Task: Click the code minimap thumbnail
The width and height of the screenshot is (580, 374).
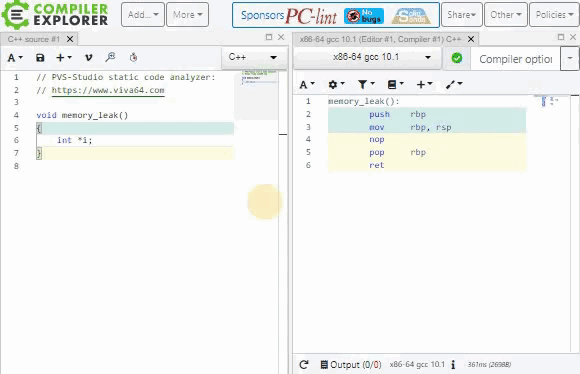Action: (x=259, y=78)
